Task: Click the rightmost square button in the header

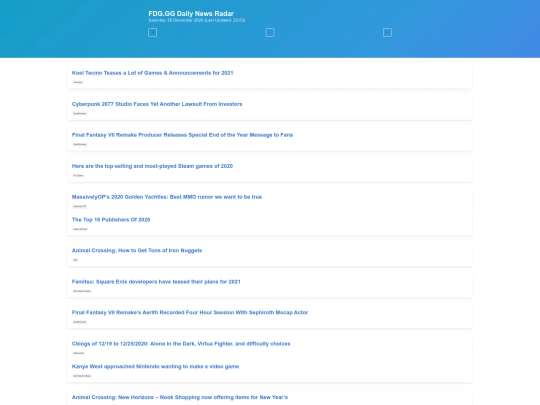Action: click(387, 32)
